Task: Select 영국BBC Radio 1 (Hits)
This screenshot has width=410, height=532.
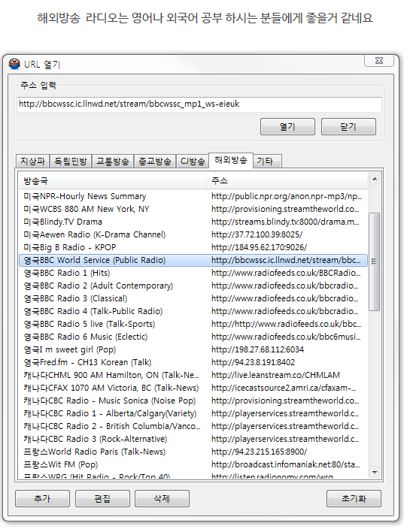Action: pos(193,273)
